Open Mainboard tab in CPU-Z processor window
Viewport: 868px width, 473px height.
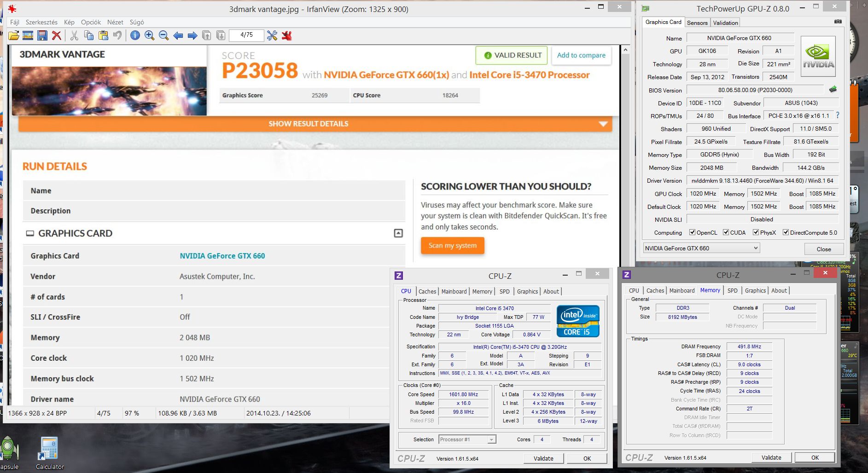[x=454, y=291]
